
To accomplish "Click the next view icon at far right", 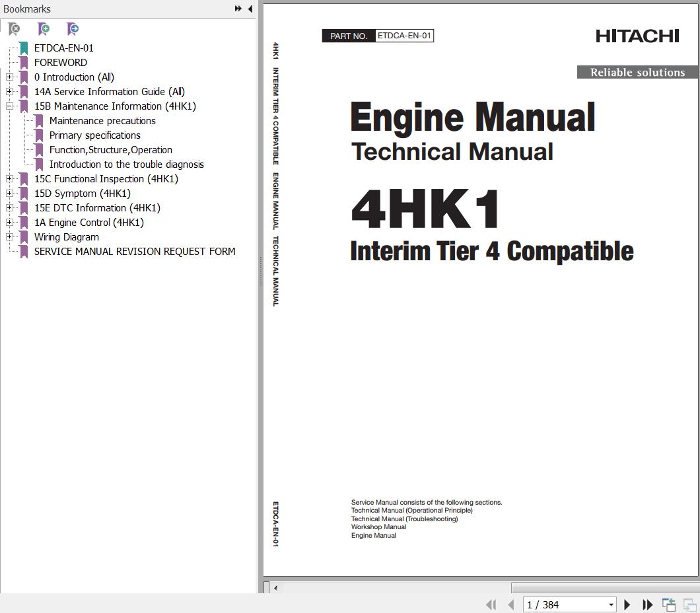I will pyautogui.click(x=689, y=604).
